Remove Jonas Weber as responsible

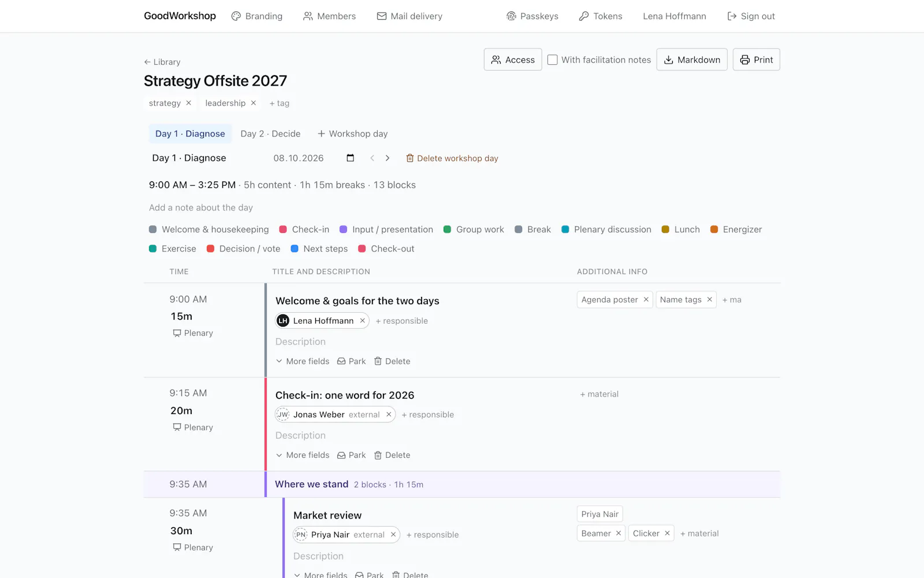click(389, 414)
